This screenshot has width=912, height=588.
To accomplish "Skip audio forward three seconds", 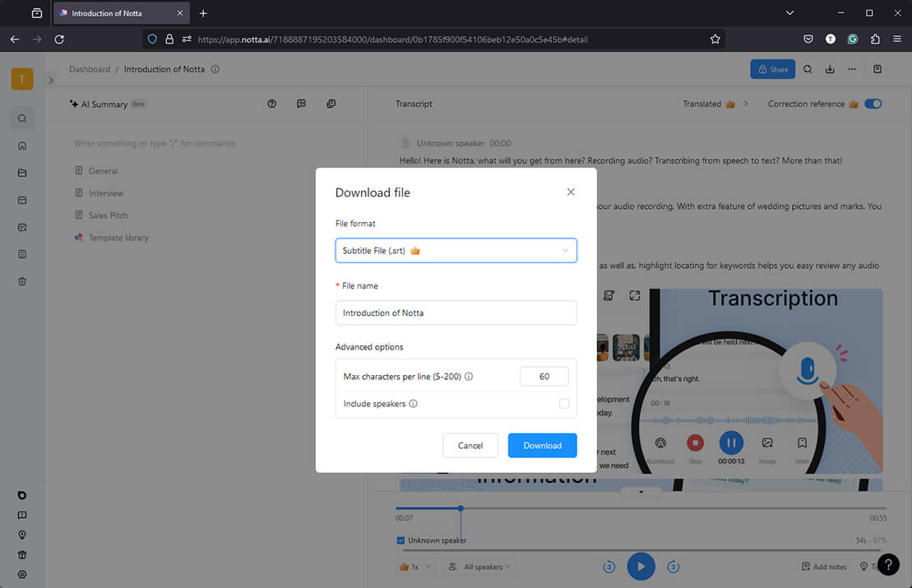I will pyautogui.click(x=673, y=567).
